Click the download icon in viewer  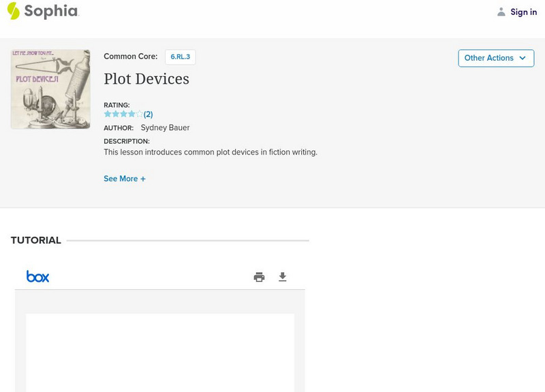pos(283,277)
